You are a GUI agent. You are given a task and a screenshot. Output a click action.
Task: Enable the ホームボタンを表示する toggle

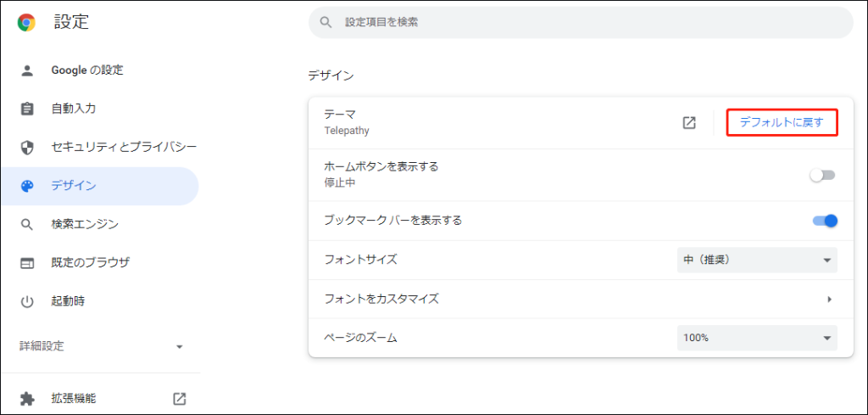tap(822, 175)
